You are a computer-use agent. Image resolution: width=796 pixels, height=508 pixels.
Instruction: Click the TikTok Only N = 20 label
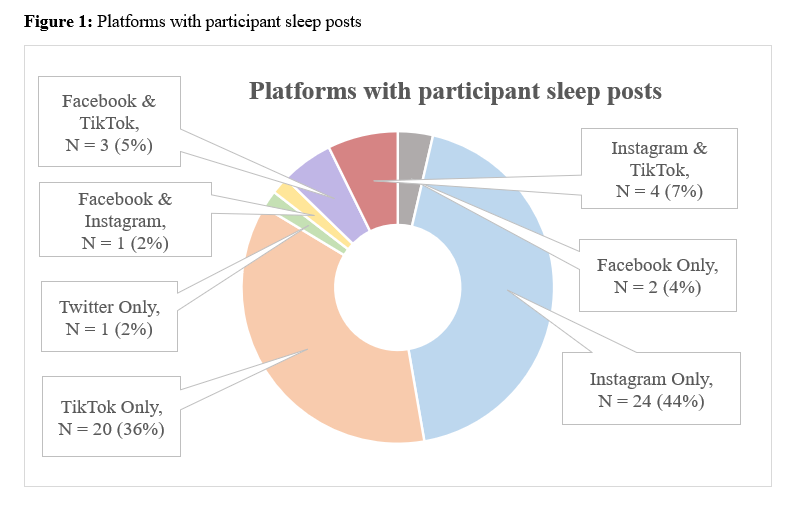(111, 417)
